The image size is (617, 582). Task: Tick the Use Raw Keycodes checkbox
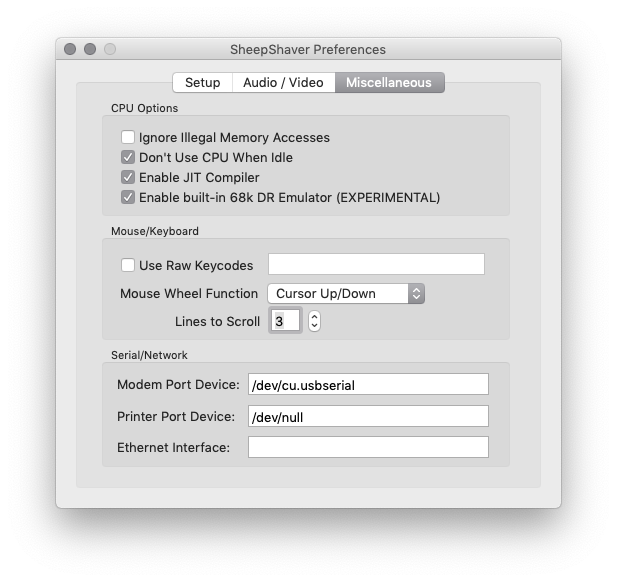click(128, 265)
